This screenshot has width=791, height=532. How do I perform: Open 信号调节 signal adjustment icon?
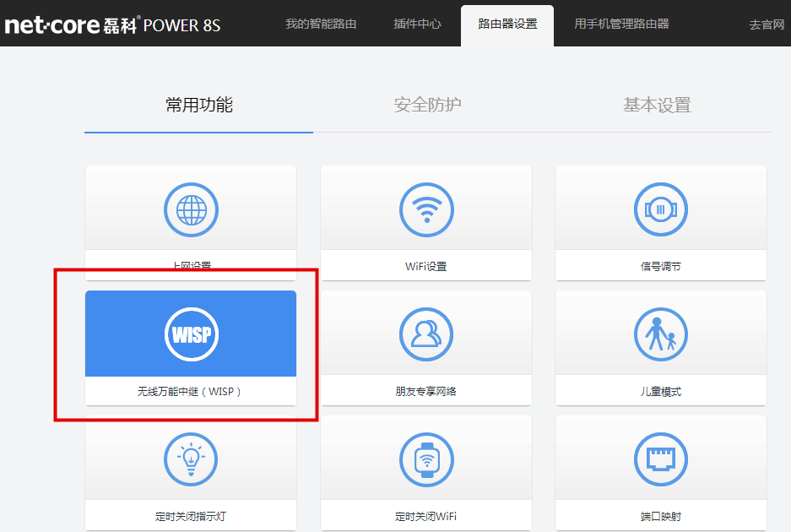point(660,209)
